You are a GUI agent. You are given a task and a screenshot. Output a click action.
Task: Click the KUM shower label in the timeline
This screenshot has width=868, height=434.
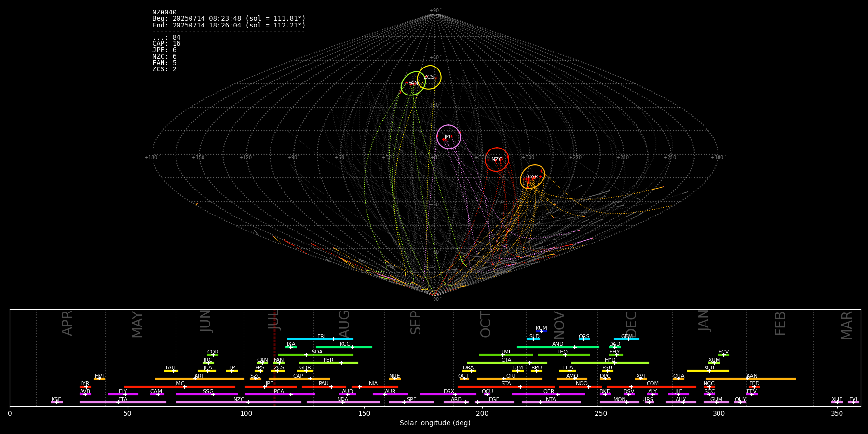542,328
